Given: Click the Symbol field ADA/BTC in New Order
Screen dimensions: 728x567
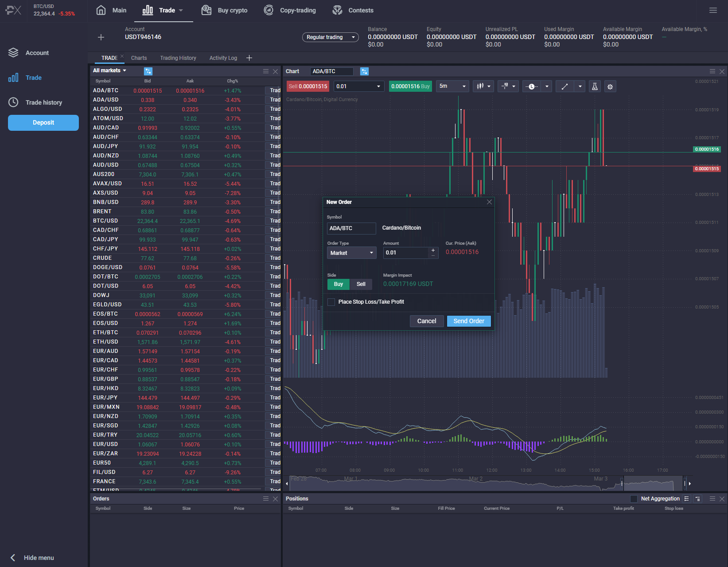Looking at the screenshot, I should click(351, 228).
